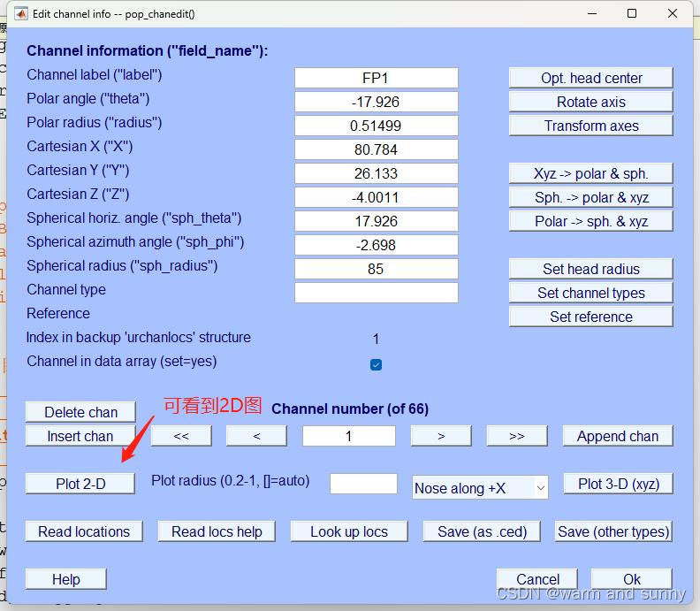700x611 pixels.
Task: Click the Insert chan button
Action: [x=80, y=436]
